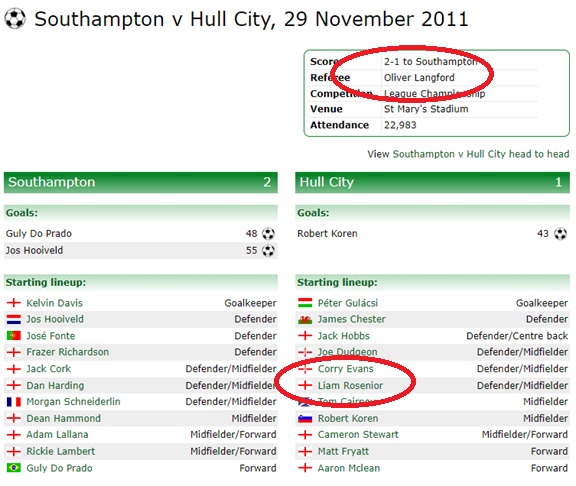576x486 pixels.
Task: Click the Netherlands flag beside Jos Hooiveld
Action: click(14, 319)
